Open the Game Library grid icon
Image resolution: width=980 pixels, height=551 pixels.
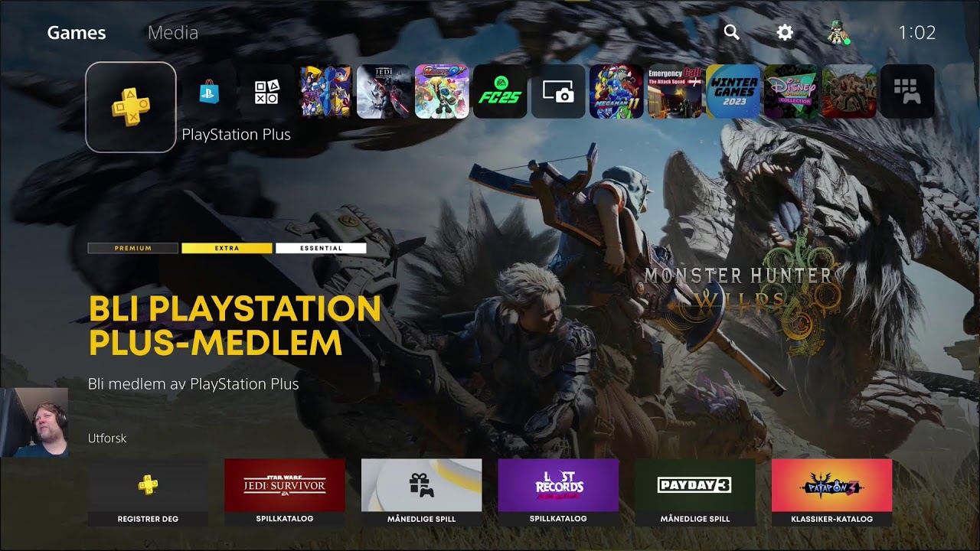pyautogui.click(x=907, y=92)
